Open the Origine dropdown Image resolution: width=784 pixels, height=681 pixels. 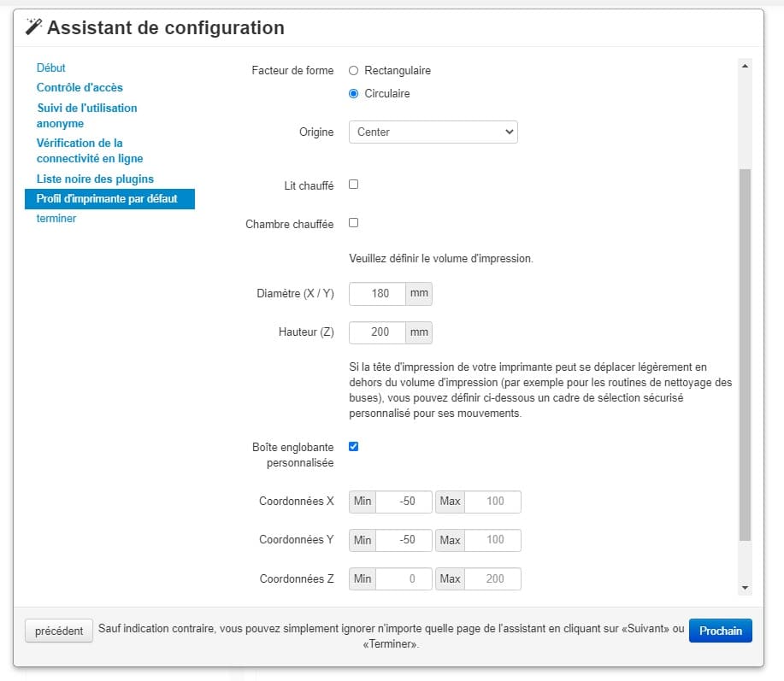coord(433,132)
